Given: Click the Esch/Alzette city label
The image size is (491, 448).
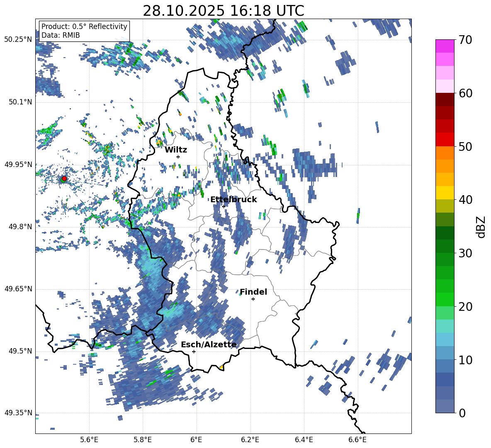Looking at the screenshot, I should point(209,345).
